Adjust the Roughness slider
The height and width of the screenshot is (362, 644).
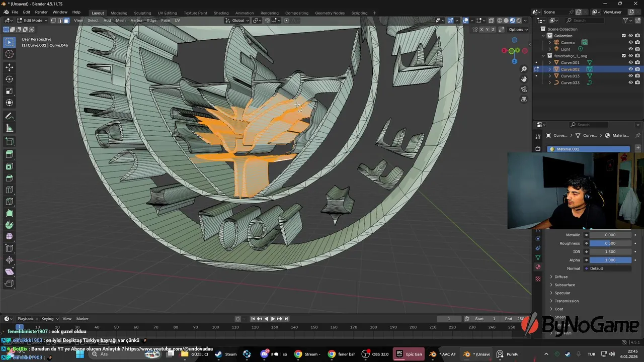point(610,243)
